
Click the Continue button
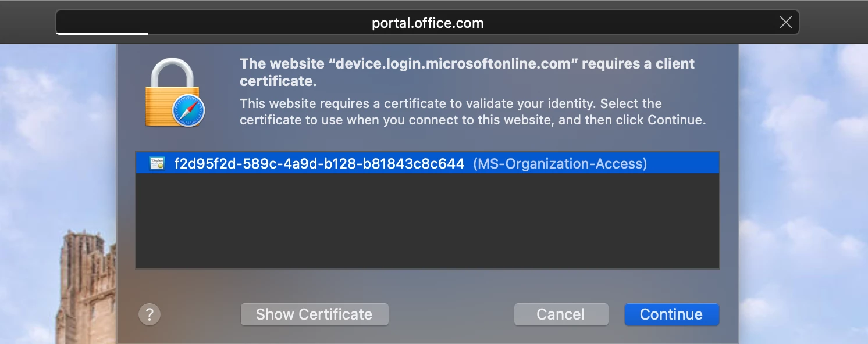point(671,314)
